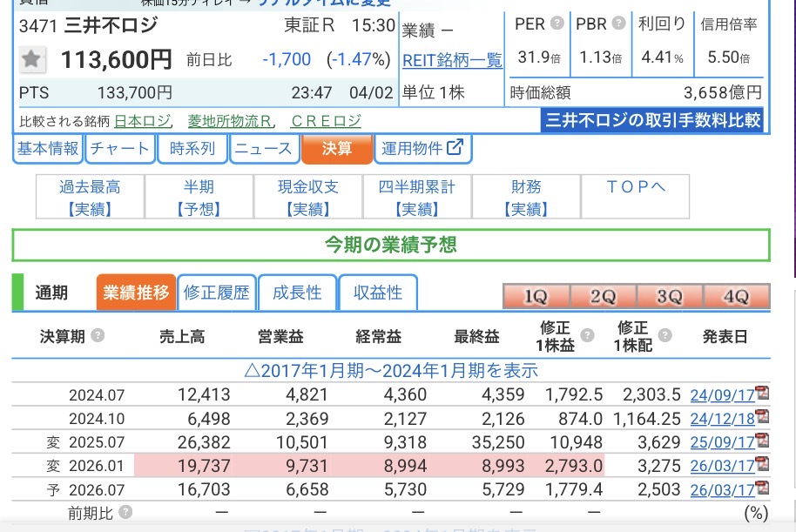The image size is (796, 532).
Task: Select the 修正履歴 tab
Action: [216, 293]
